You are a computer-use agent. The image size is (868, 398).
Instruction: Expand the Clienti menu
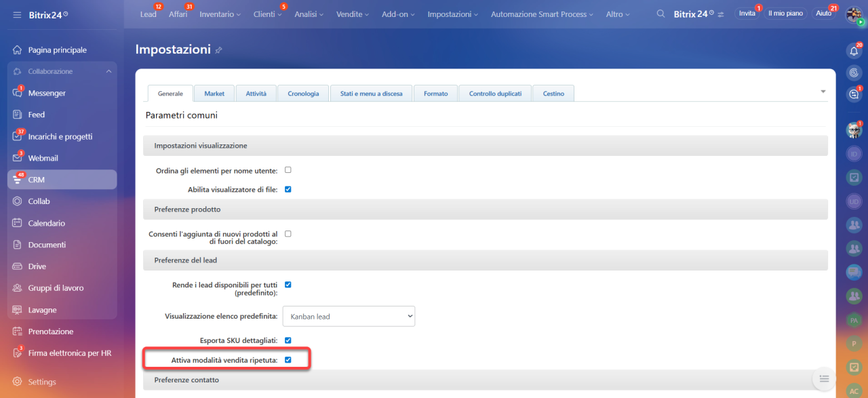tap(267, 14)
